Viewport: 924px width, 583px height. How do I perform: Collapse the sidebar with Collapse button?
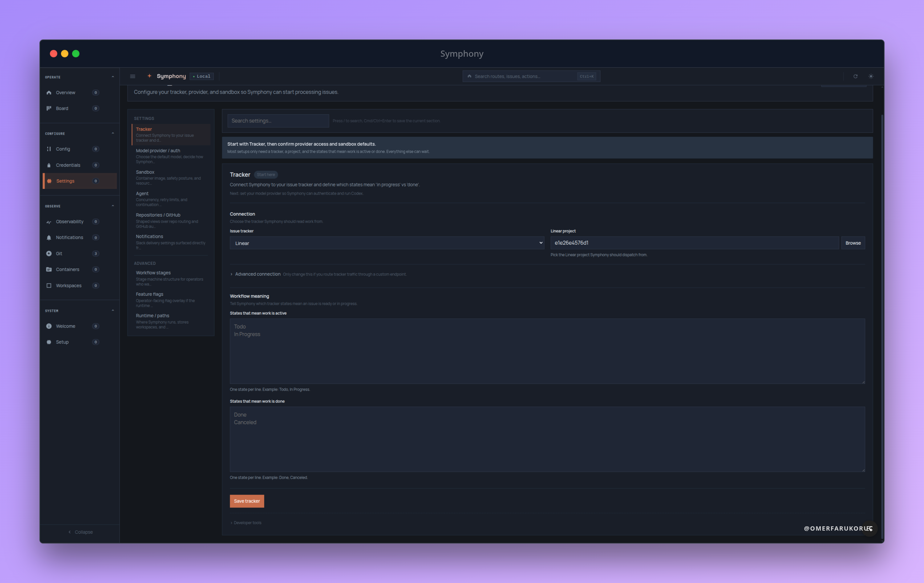coord(80,532)
